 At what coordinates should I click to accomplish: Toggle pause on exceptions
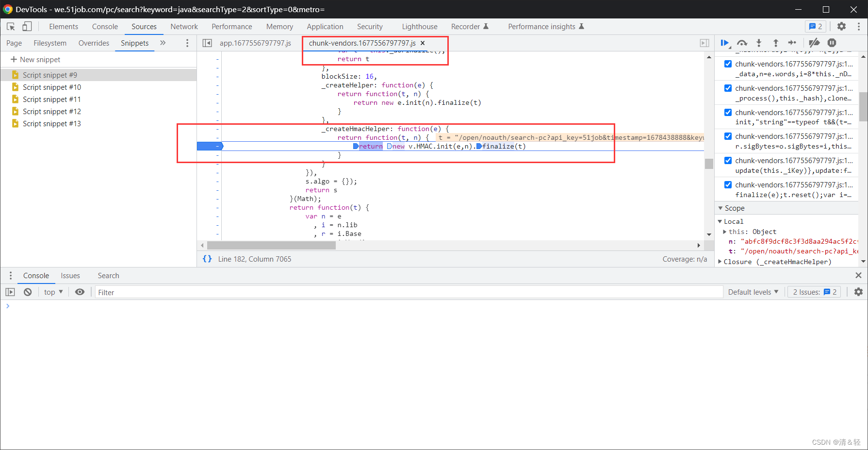(x=832, y=43)
